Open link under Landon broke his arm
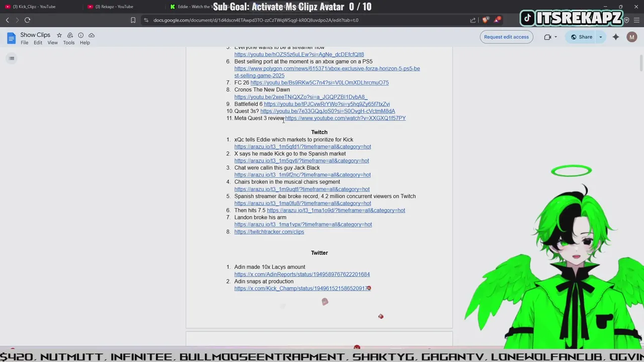 click(x=303, y=225)
